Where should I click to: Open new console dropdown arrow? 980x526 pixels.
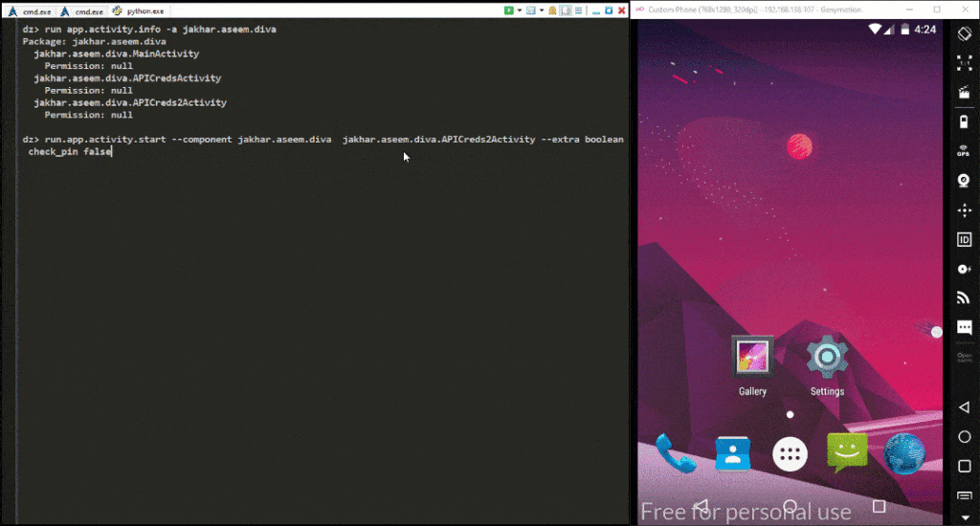tap(520, 11)
